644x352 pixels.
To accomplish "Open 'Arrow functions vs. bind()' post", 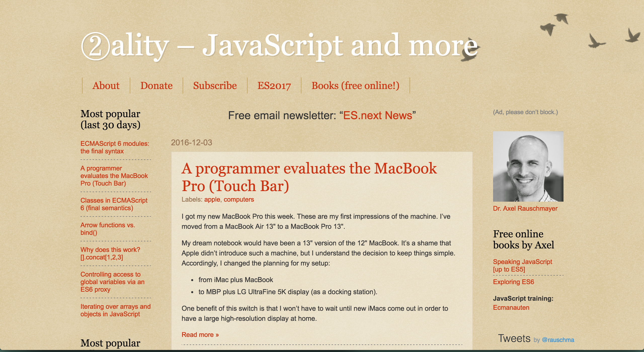I will click(108, 229).
